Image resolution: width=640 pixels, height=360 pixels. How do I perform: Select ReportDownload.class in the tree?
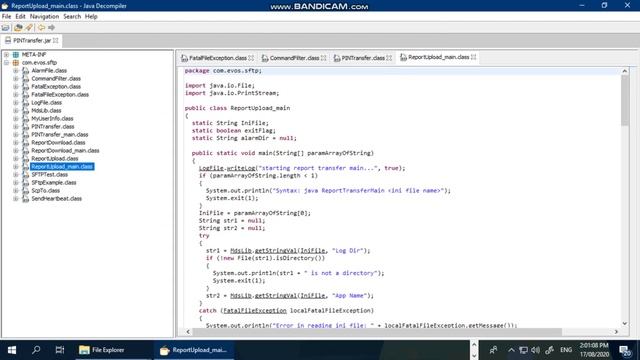coord(58,142)
